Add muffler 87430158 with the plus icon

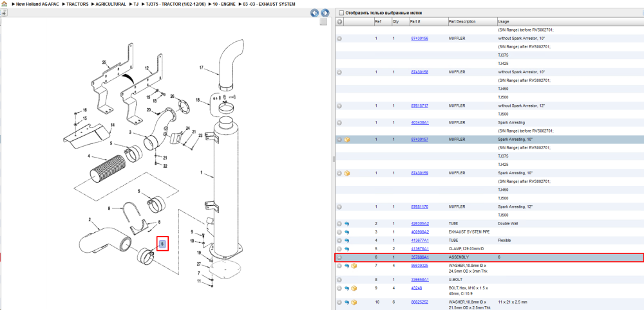pyautogui.click(x=339, y=72)
